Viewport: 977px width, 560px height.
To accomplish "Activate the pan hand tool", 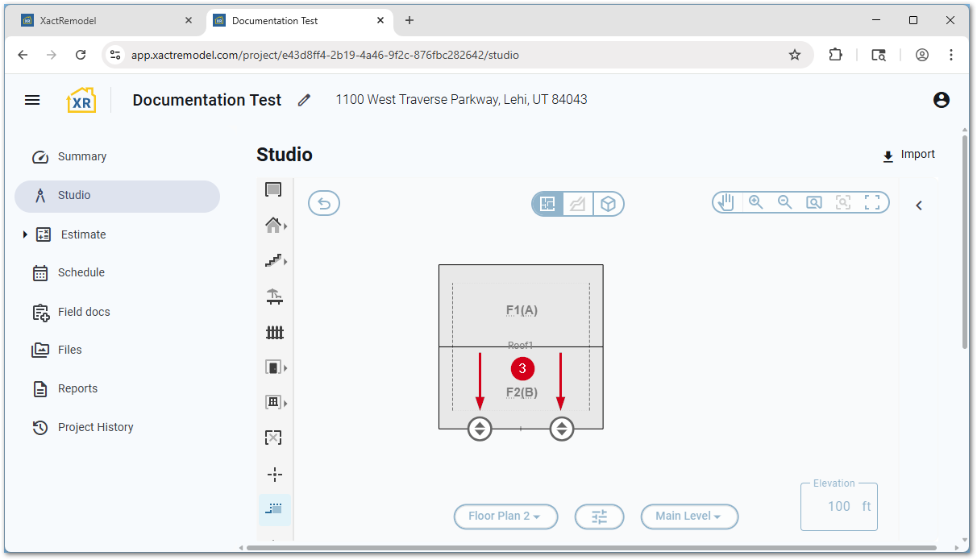I will tap(726, 203).
